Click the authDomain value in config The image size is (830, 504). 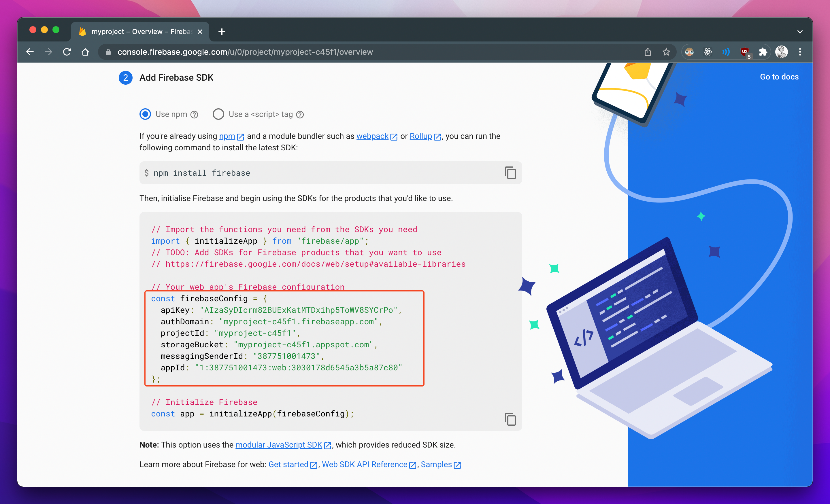(299, 321)
